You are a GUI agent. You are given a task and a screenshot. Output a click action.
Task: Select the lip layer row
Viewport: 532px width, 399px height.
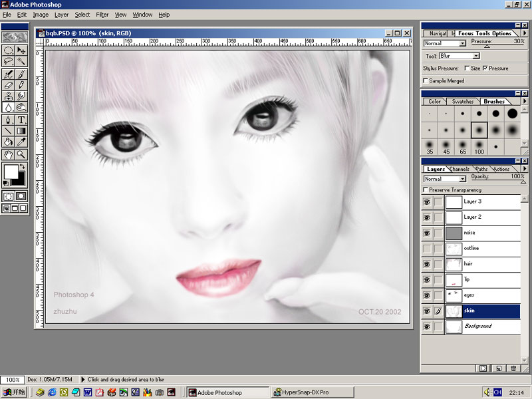click(x=471, y=280)
